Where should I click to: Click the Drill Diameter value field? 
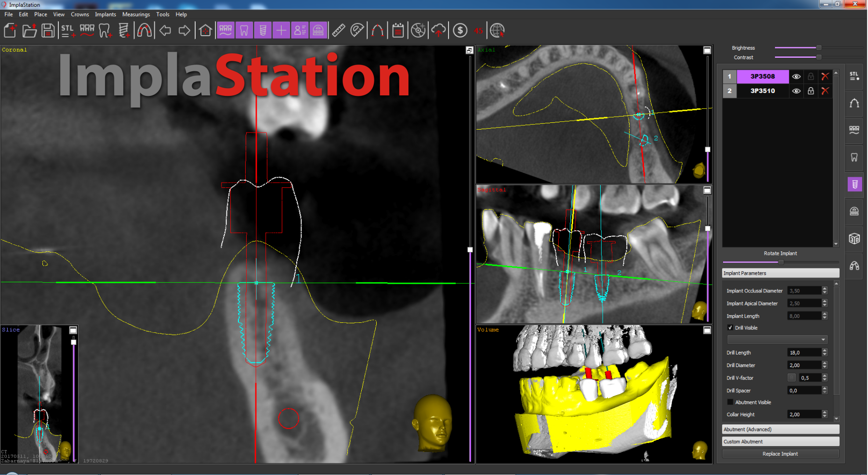coord(804,365)
